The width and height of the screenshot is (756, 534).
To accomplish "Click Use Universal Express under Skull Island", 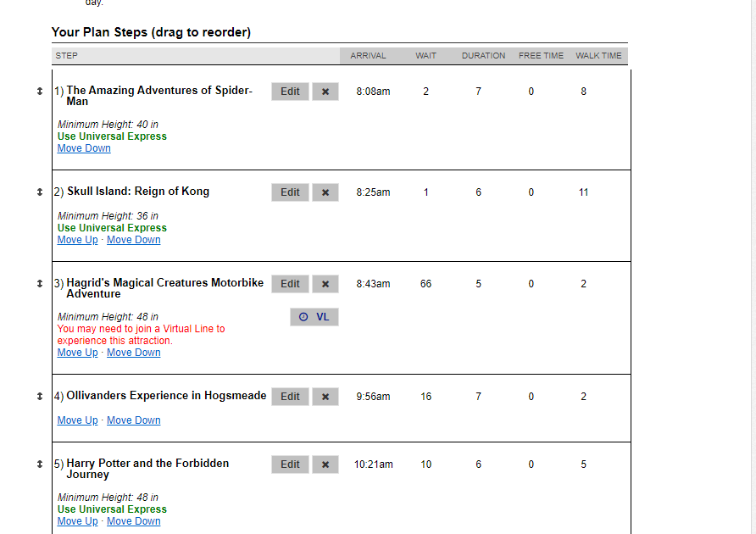I will 112,228.
